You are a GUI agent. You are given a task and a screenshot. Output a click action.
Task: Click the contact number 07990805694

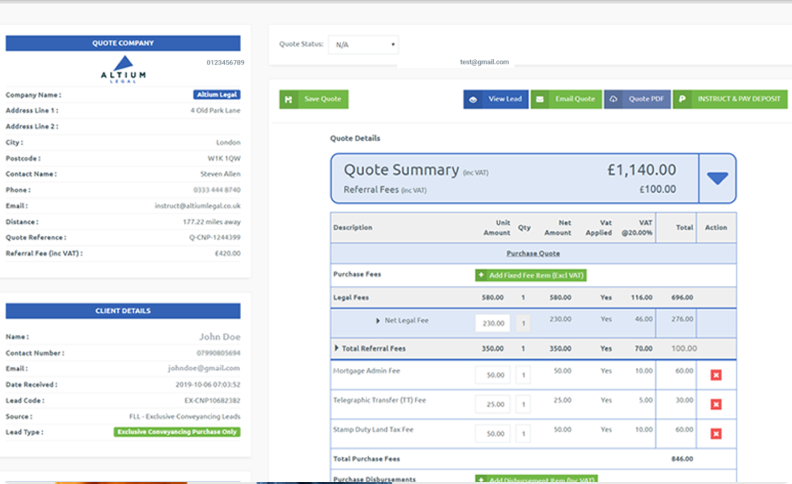218,353
